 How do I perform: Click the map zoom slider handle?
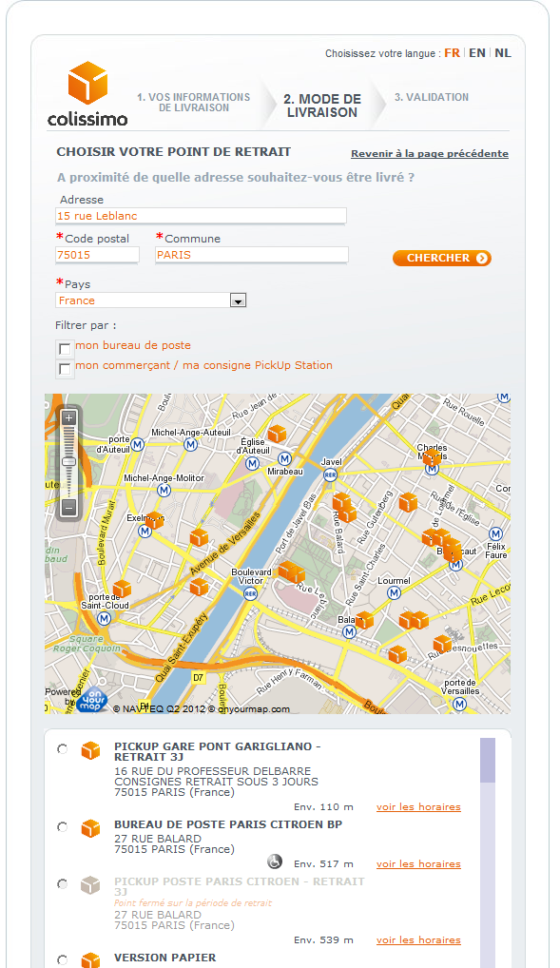(68, 462)
